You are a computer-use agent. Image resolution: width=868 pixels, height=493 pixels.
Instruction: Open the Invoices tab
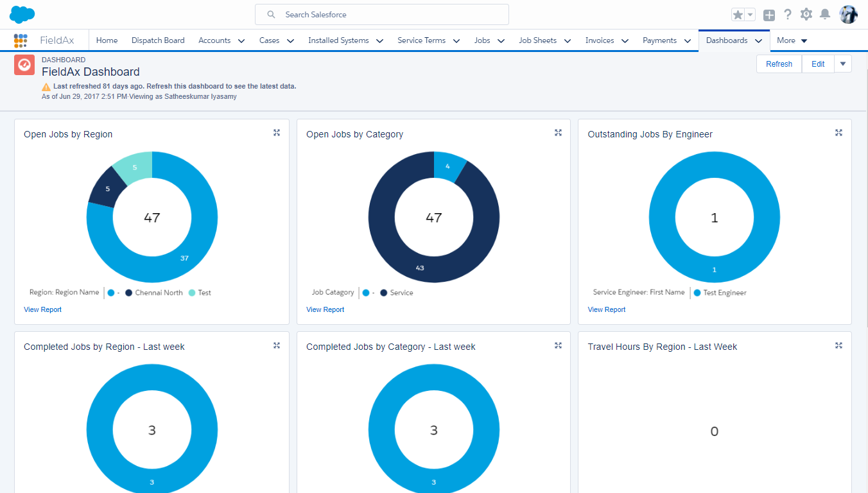pyautogui.click(x=600, y=40)
